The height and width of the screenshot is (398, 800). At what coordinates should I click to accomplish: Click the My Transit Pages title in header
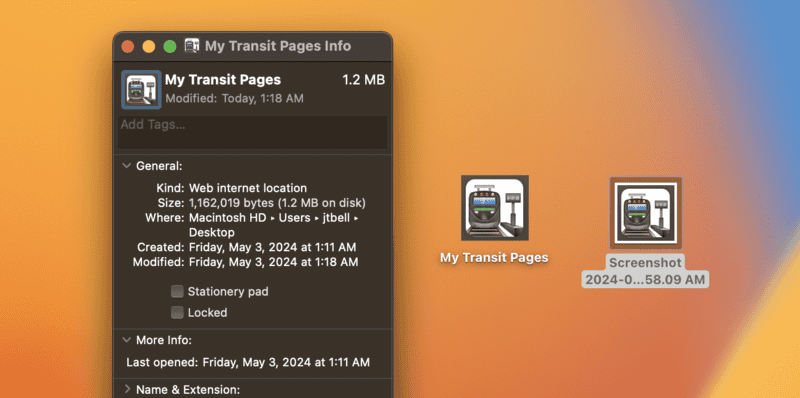click(x=223, y=80)
